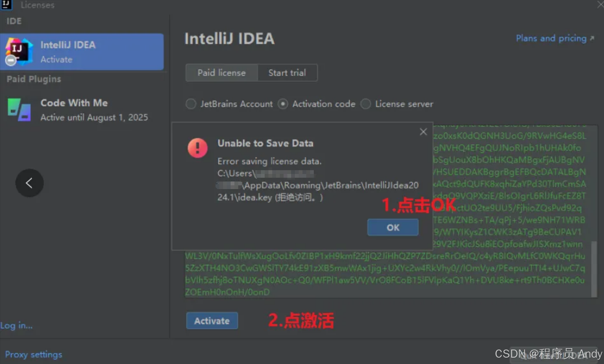The width and height of the screenshot is (604, 364).
Task: Click the 'Unable to Save Data' heading
Action: [265, 143]
